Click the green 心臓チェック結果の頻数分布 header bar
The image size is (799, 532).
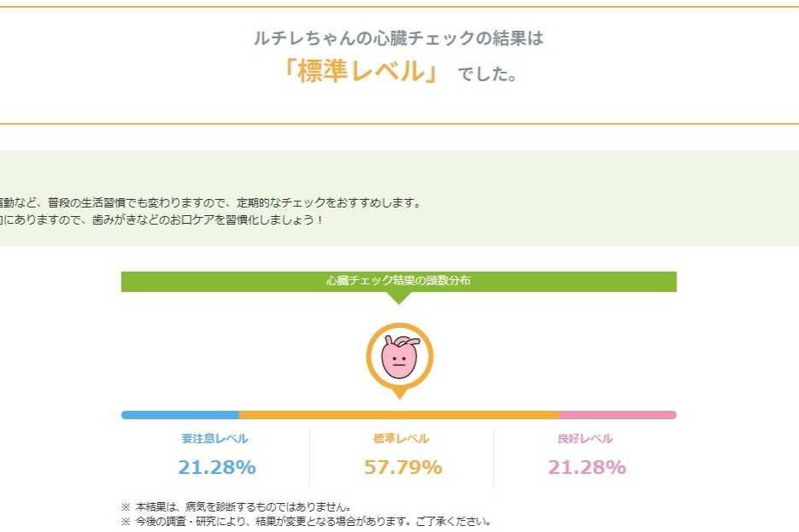pyautogui.click(x=398, y=281)
